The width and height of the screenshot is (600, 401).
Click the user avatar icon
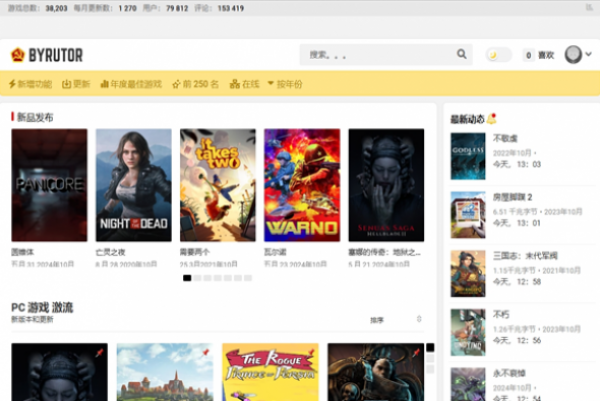pyautogui.click(x=573, y=55)
